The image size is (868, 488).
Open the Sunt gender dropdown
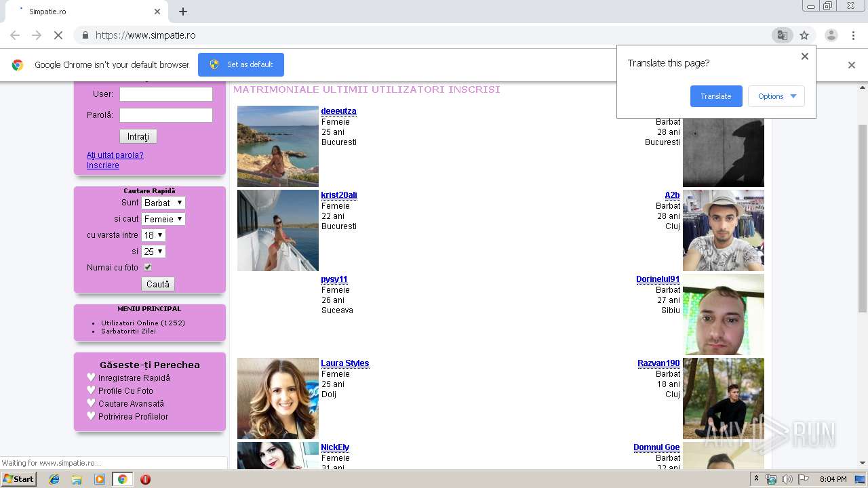pyautogui.click(x=163, y=203)
